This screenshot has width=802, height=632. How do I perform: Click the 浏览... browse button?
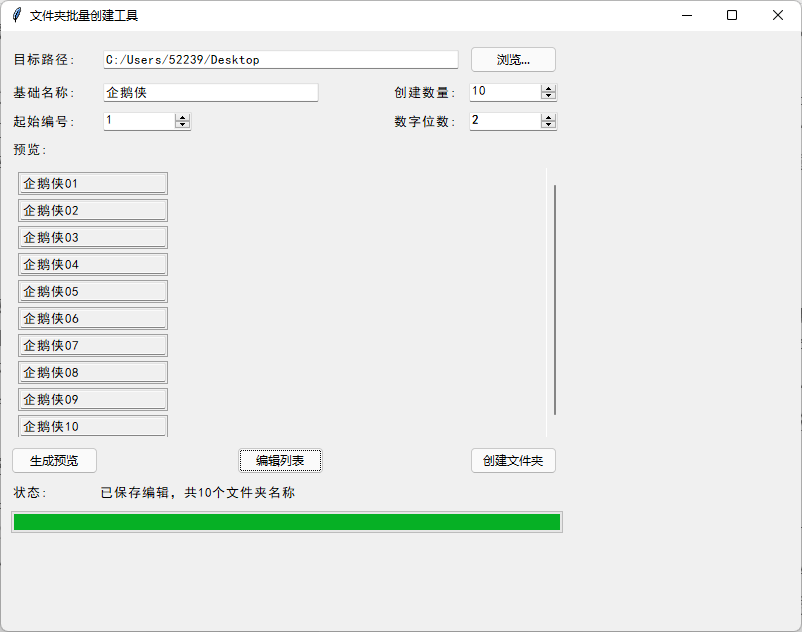513,60
